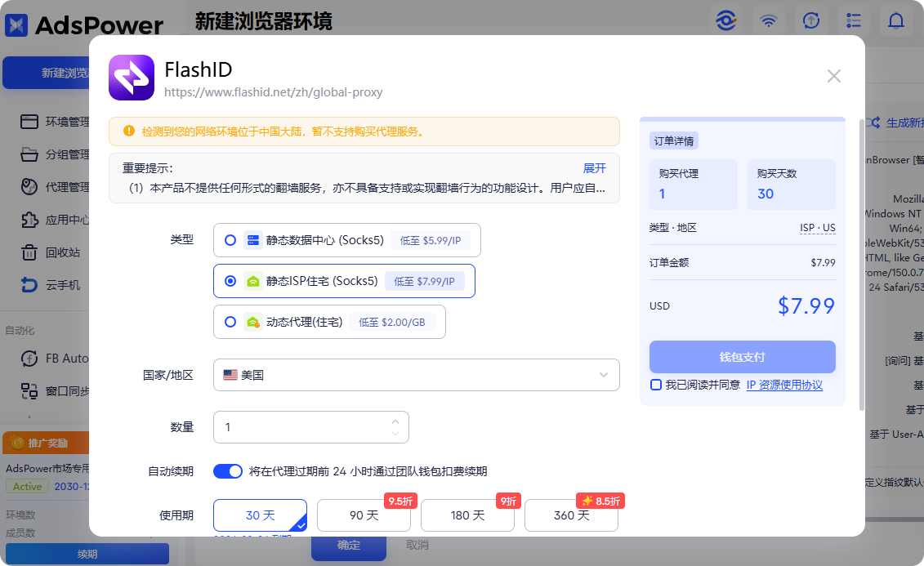
Task: Select the 静态数据中心 (Socks5) radio option
Action: click(x=230, y=240)
